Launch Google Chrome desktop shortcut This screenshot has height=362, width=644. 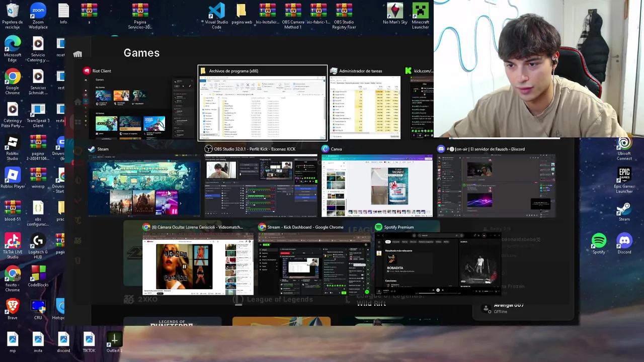(x=12, y=81)
